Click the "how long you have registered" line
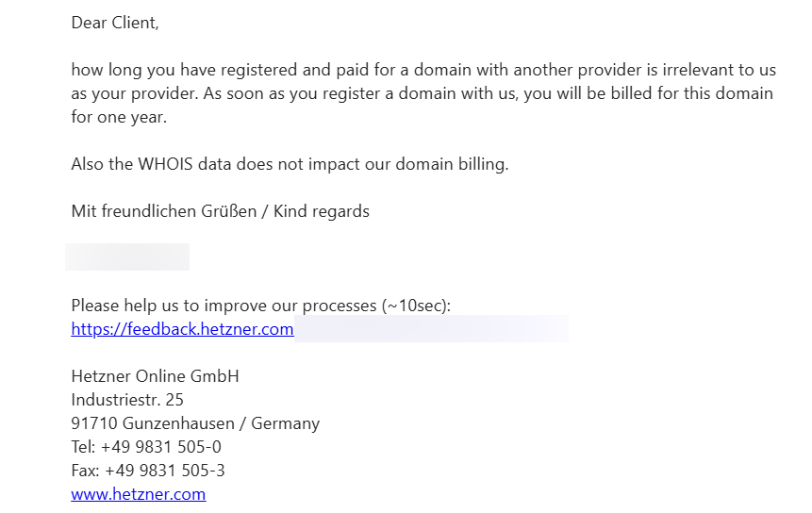This screenshot has width=812, height=513. (423, 70)
